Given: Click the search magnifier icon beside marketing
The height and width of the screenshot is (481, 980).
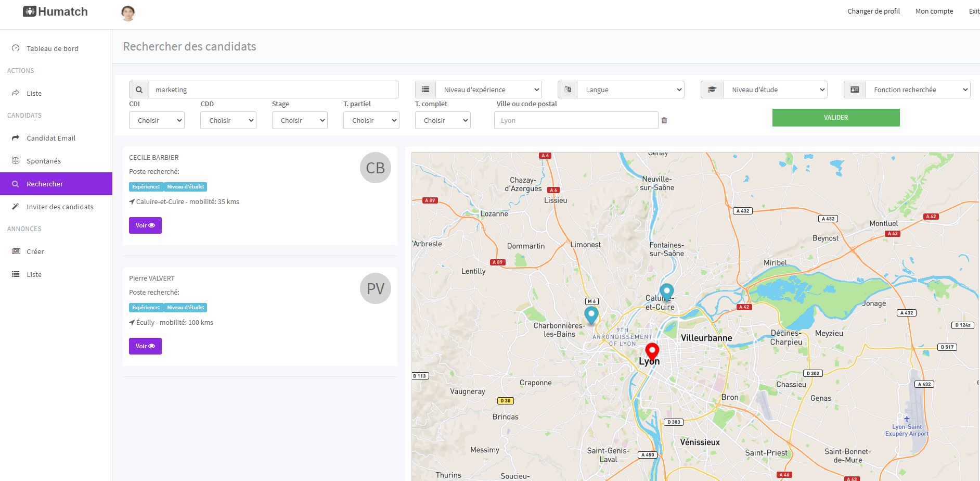Looking at the screenshot, I should coord(139,90).
